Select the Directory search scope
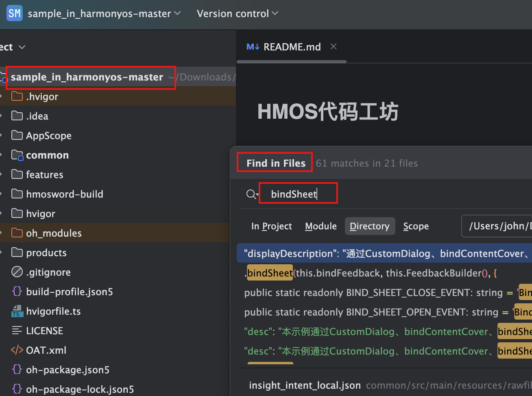532x396 pixels. coord(370,226)
